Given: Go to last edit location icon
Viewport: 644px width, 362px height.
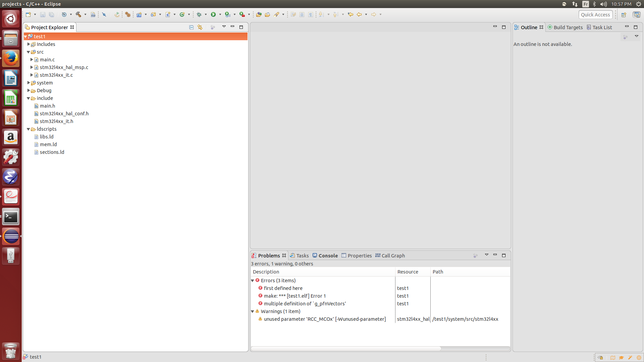Looking at the screenshot, I should click(x=351, y=14).
